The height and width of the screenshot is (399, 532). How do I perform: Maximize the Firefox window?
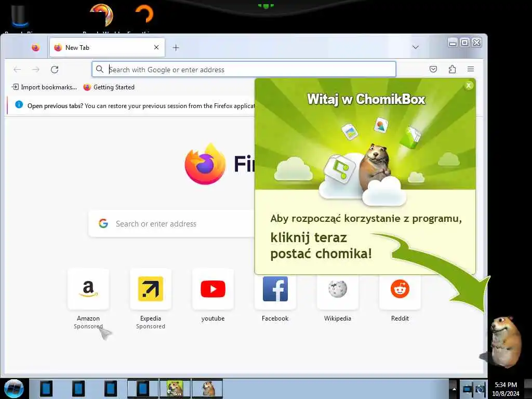465,43
